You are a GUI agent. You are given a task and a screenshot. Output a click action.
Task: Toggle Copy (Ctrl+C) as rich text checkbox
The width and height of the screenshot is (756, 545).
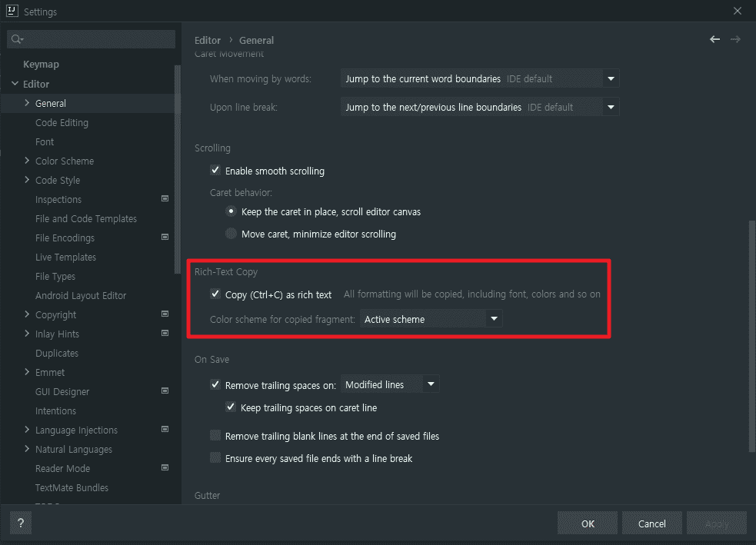[x=215, y=294]
